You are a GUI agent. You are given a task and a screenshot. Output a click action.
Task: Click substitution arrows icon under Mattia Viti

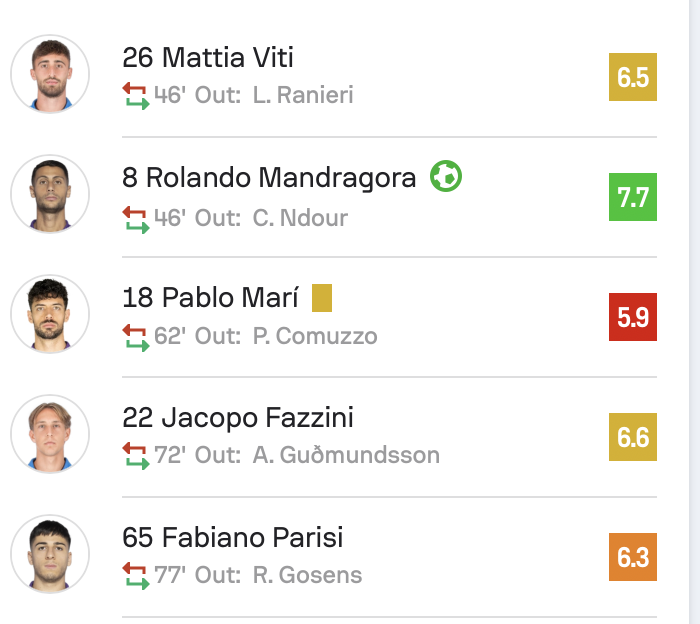click(135, 96)
